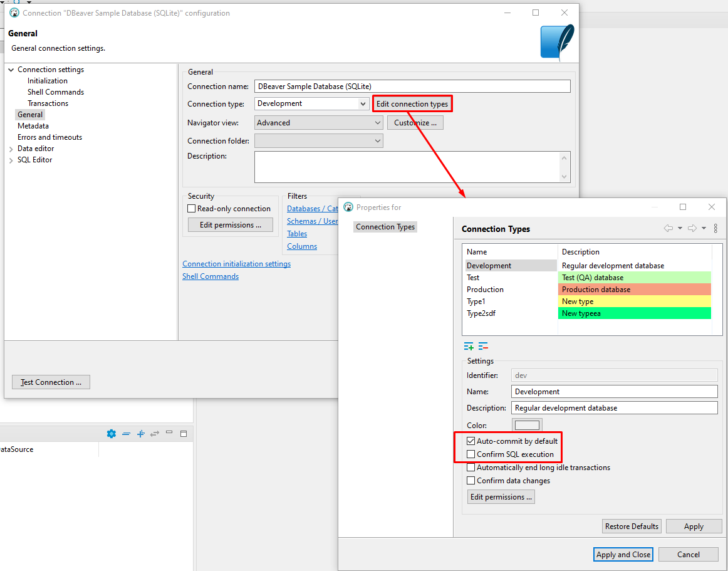Click Edit permissions in Connection Types settings

pyautogui.click(x=501, y=496)
